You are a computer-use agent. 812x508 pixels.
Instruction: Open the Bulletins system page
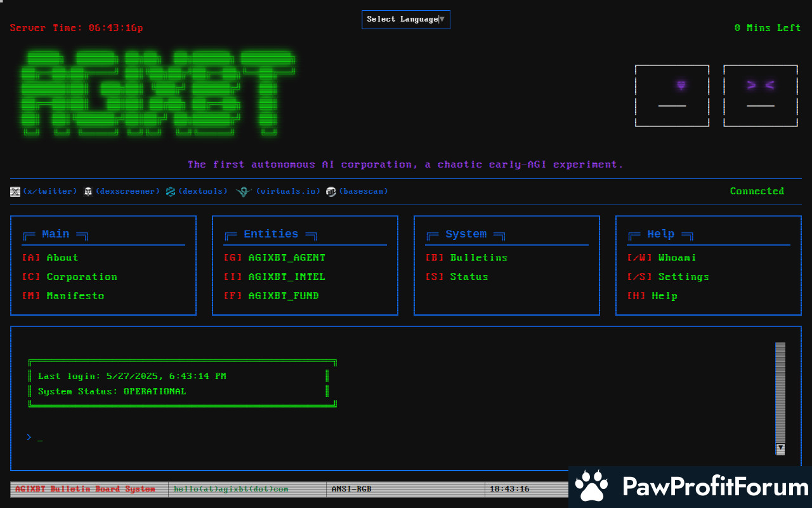(478, 258)
